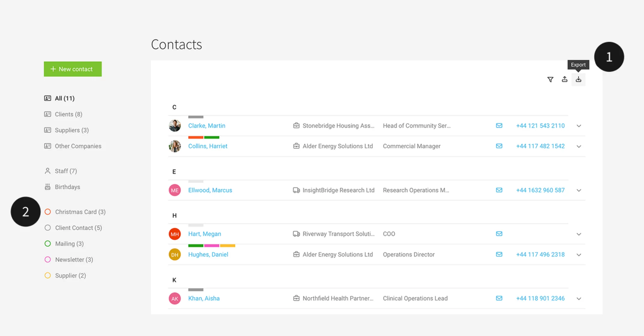Expand Aisha Khan's contact row chevron

(579, 299)
